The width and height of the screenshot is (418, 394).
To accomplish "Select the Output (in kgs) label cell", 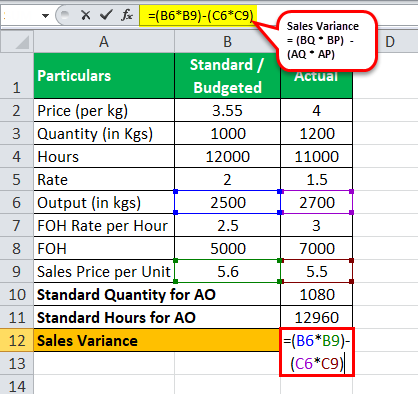I will (104, 202).
